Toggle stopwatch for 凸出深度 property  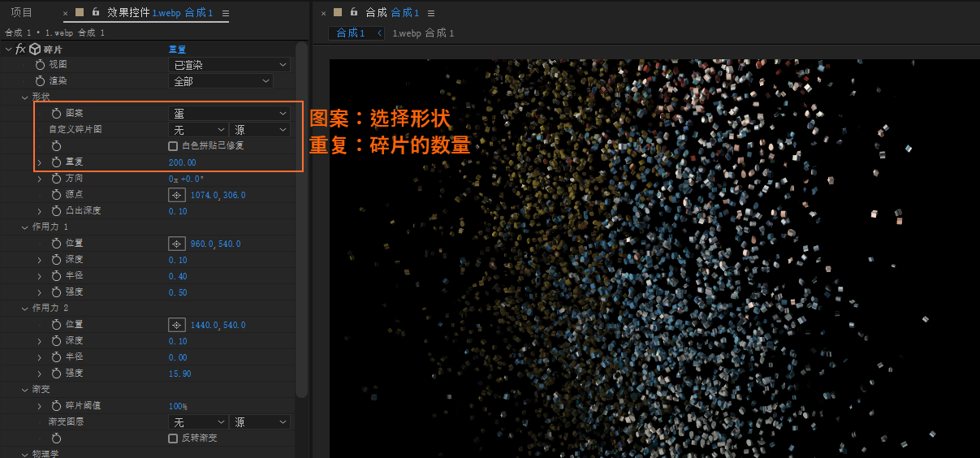[56, 210]
